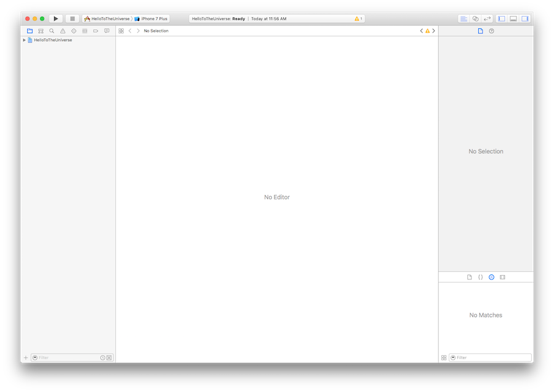
Task: Open the Code Snippet library
Action: 480,276
